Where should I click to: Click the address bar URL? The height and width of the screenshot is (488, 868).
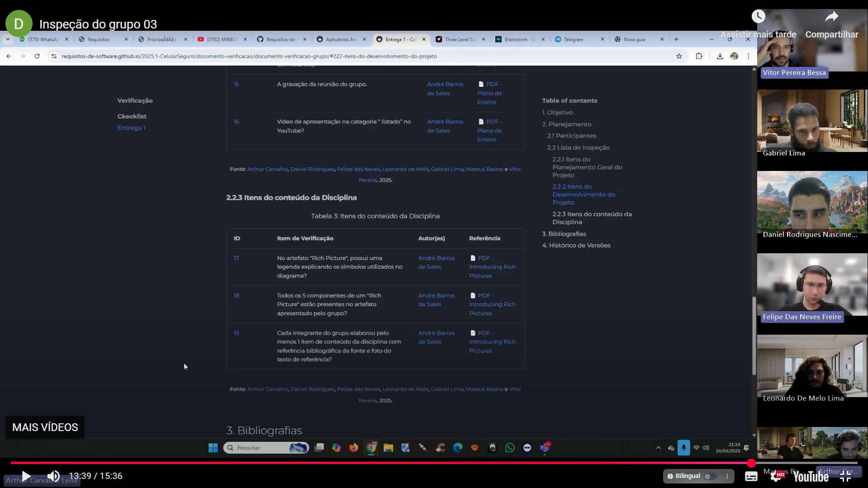click(249, 56)
